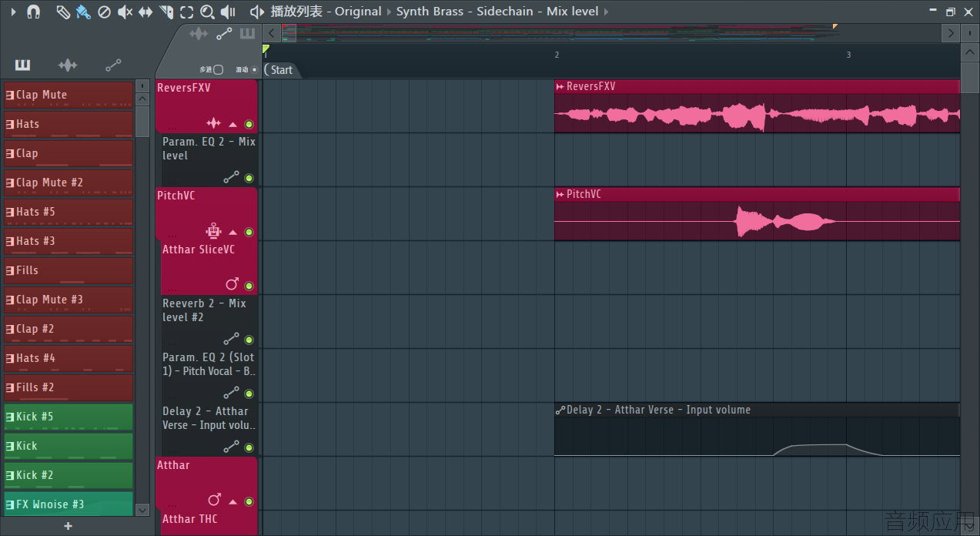Click the automation icon above the track headers

[x=224, y=34]
